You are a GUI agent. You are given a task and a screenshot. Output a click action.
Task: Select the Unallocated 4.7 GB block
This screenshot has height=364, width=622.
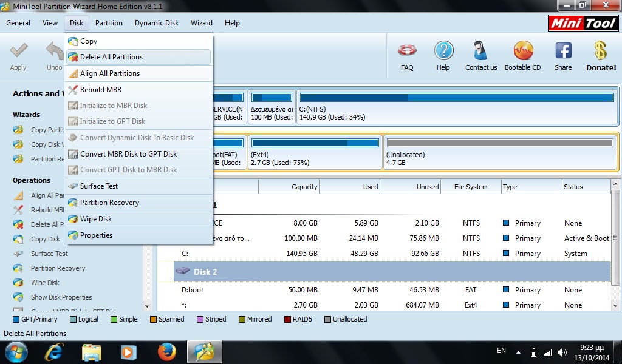click(501, 152)
